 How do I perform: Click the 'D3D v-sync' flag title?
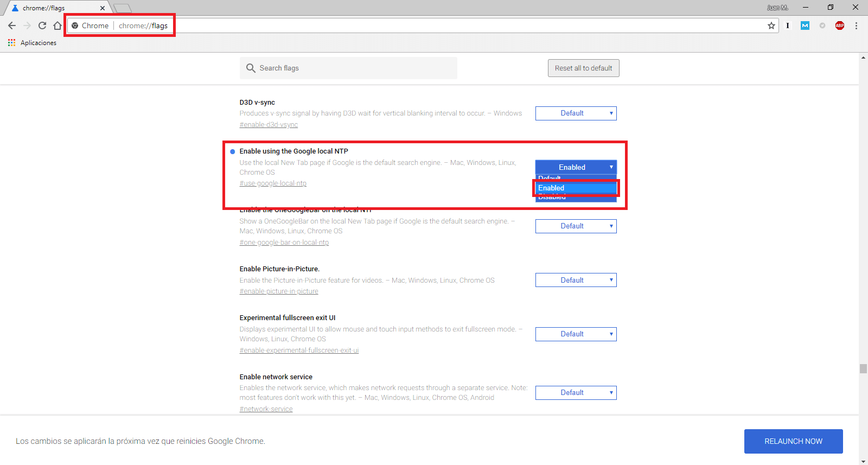click(257, 103)
